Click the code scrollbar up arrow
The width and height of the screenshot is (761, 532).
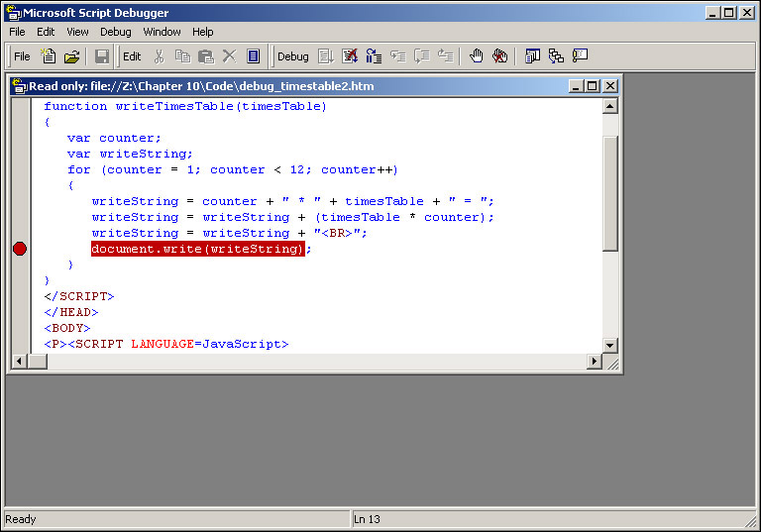click(610, 106)
